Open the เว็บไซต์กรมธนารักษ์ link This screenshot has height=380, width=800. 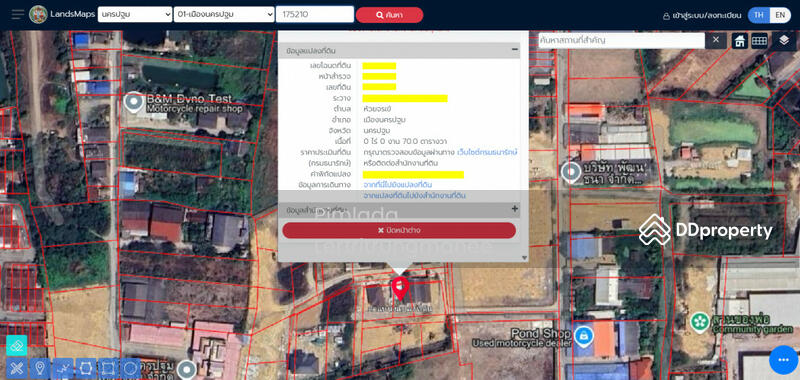click(487, 152)
